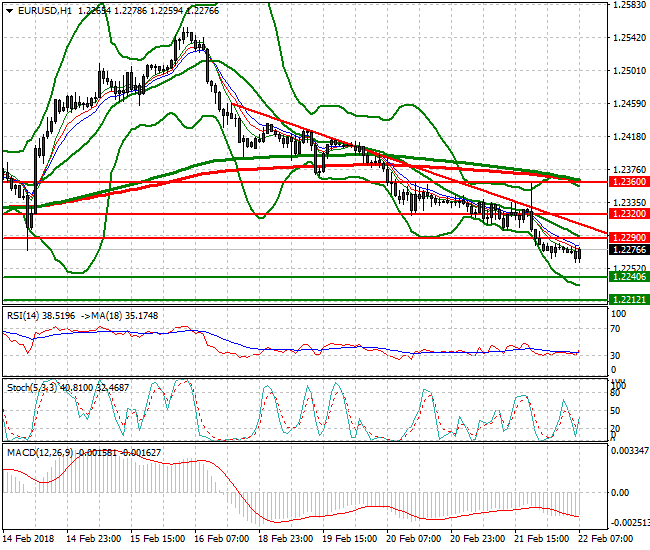
Task: Click the 22 Feb 07:00 time label
Action: point(606,539)
